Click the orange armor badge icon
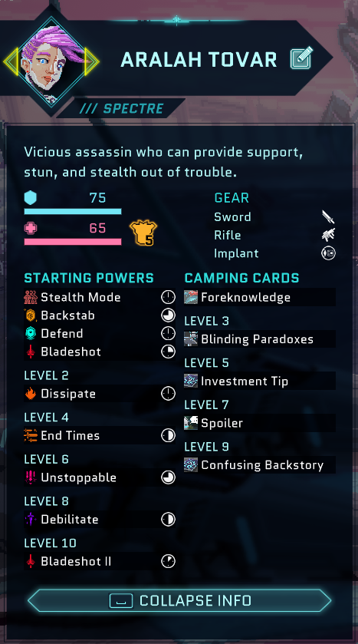The height and width of the screenshot is (644, 358). click(143, 233)
